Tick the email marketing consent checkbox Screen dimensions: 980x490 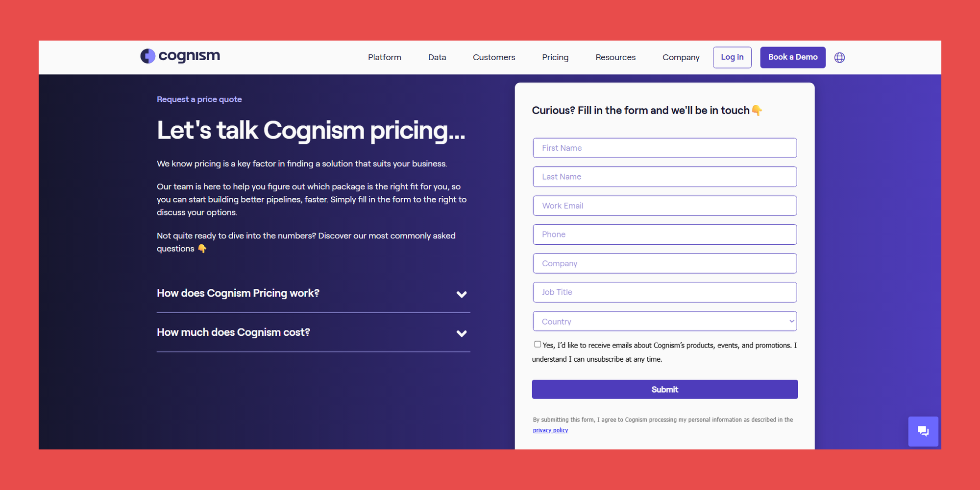tap(538, 345)
